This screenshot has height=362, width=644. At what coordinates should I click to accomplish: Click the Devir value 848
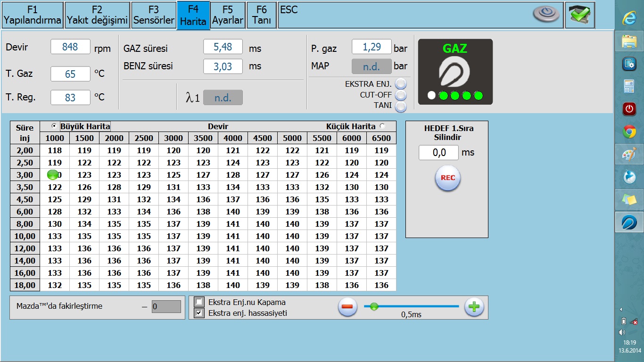coord(70,47)
